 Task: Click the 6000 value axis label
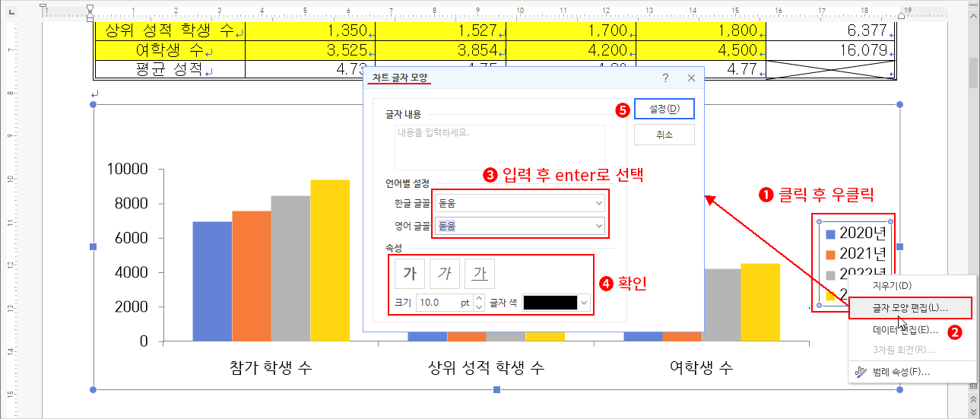pyautogui.click(x=132, y=238)
